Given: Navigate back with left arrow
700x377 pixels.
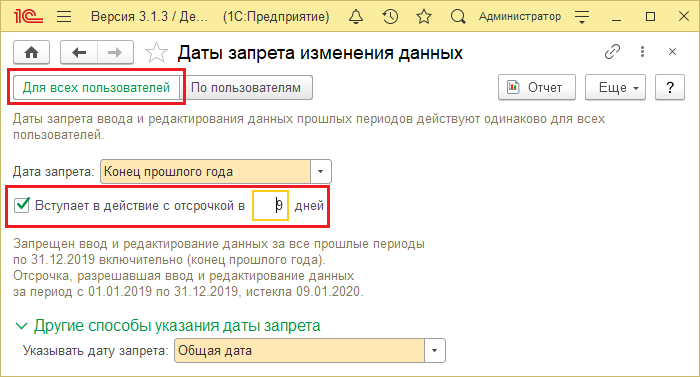Looking at the screenshot, I should coord(79,53).
